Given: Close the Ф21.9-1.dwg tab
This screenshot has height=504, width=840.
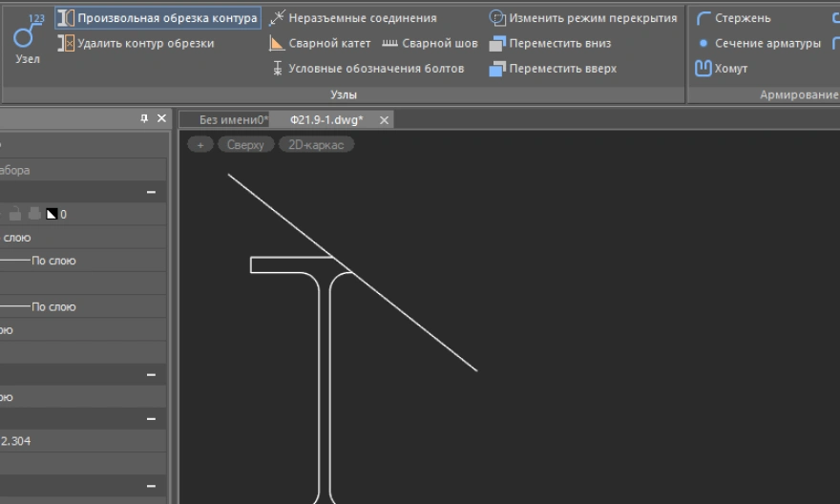Looking at the screenshot, I should (385, 120).
